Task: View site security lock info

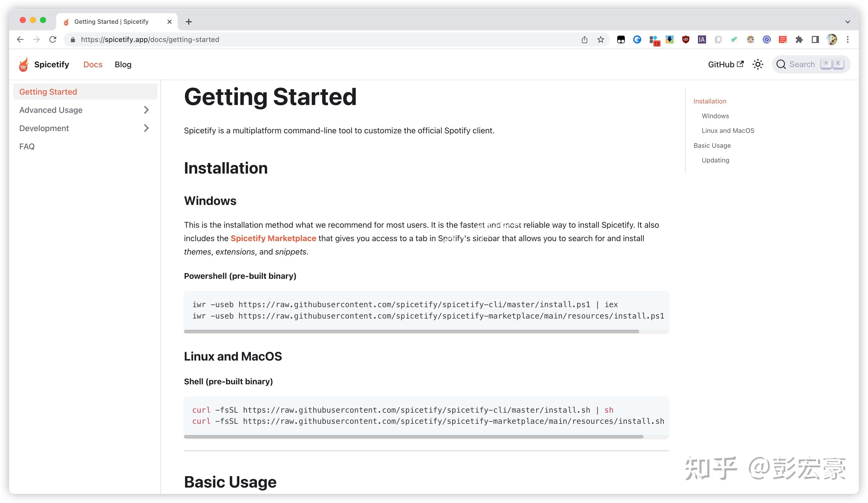Action: 73,39
